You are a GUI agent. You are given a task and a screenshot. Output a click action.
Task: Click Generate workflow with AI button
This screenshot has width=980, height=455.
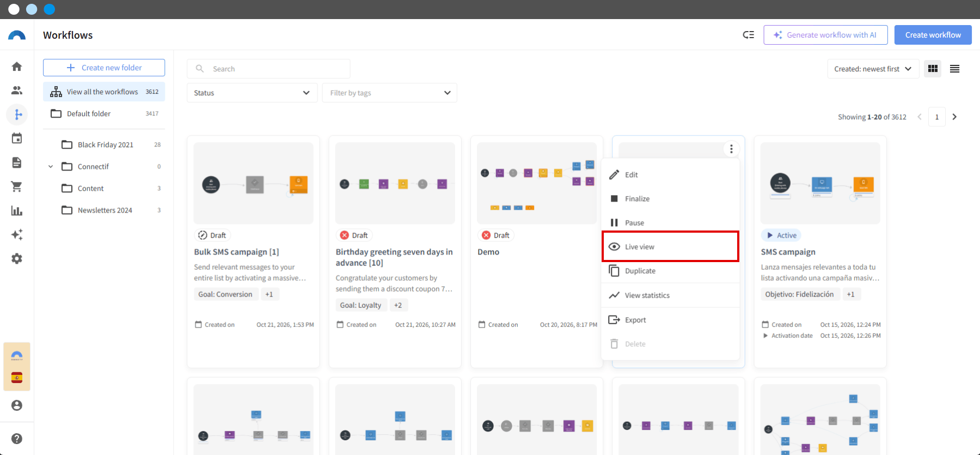click(825, 35)
